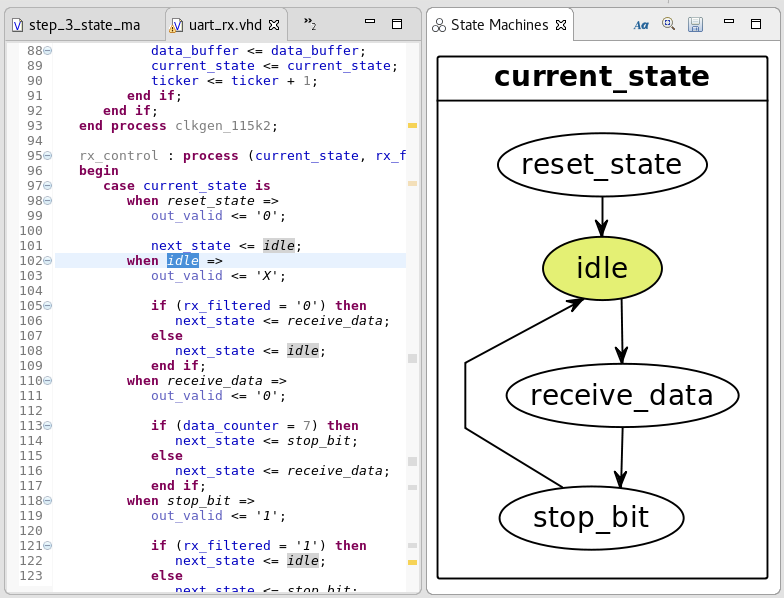784x598 pixels.
Task: Click the selected idle word on line 102
Action: point(182,260)
